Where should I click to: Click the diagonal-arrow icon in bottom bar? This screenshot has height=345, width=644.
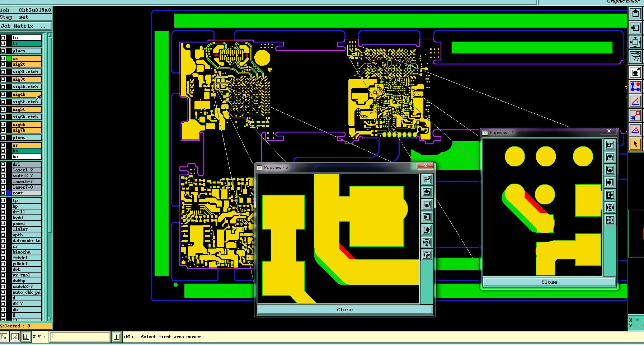point(4,337)
